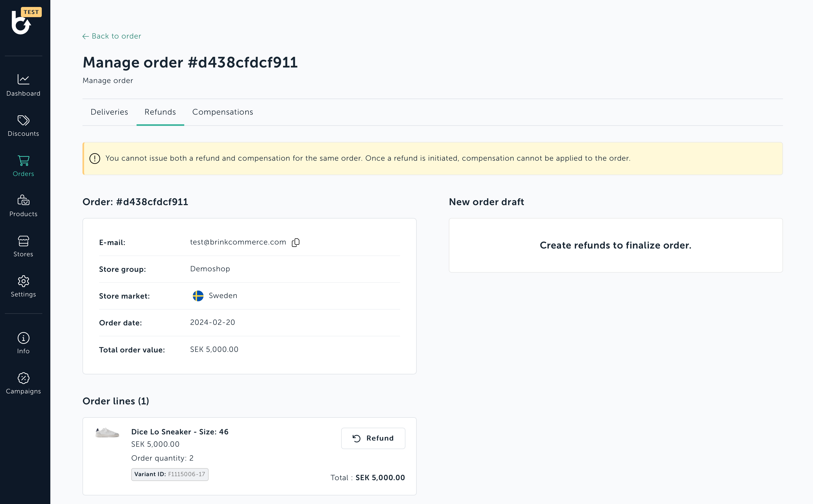Viewport: 813px width, 504px height.
Task: Click the 'Order quantity: 2' text
Action: coord(162,458)
